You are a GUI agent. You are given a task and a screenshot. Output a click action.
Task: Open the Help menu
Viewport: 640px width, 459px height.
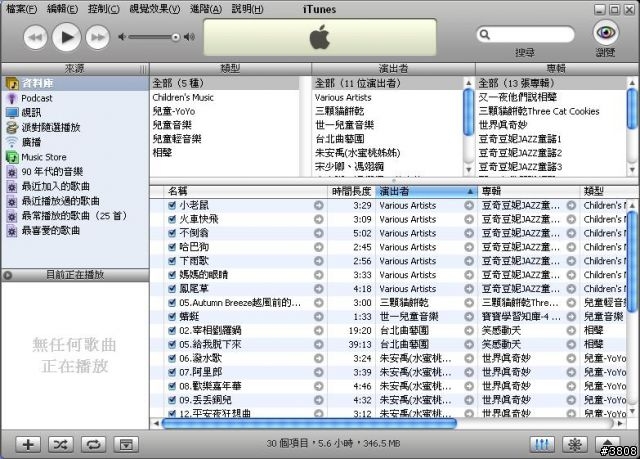pyautogui.click(x=247, y=9)
